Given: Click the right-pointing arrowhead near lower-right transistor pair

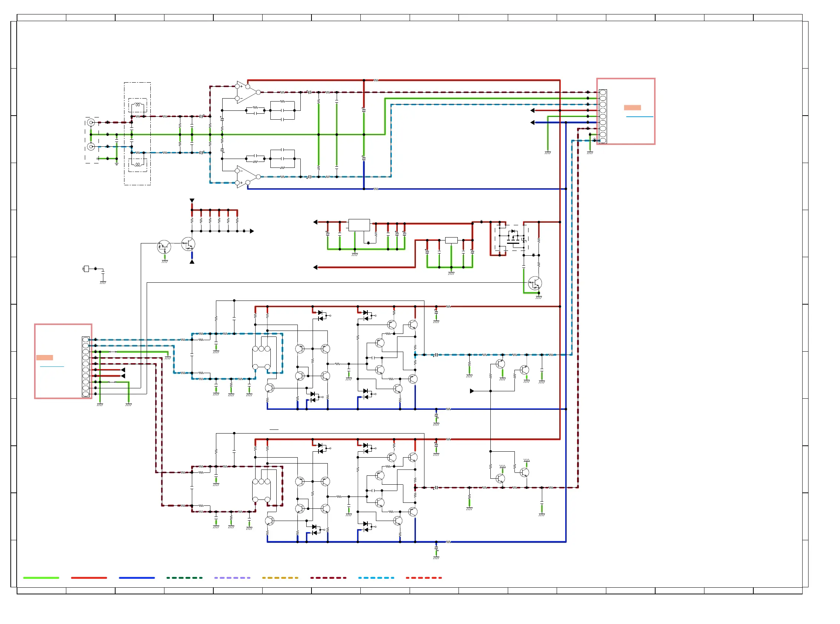Looking at the screenshot, I should click(x=472, y=391).
